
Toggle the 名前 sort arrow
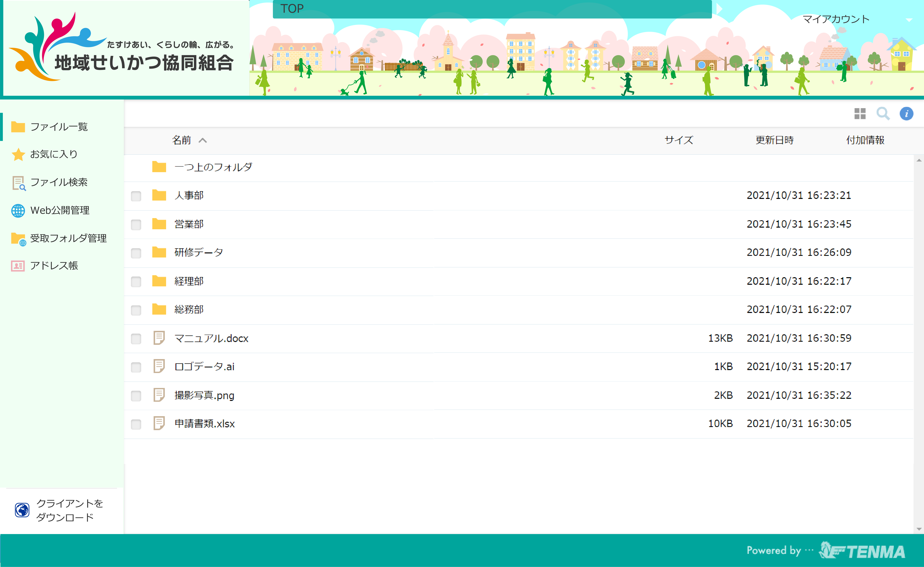tap(203, 140)
